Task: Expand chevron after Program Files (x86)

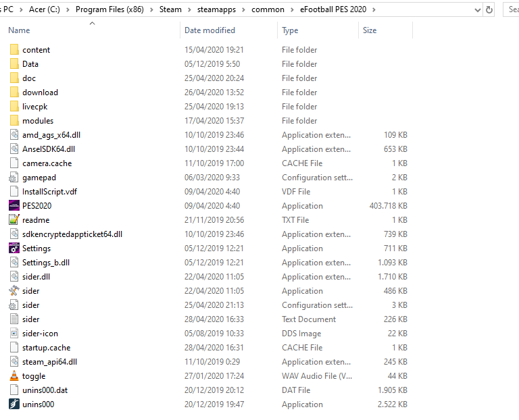Action: [x=151, y=10]
